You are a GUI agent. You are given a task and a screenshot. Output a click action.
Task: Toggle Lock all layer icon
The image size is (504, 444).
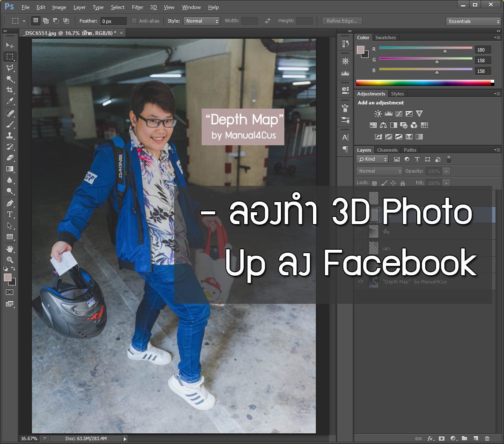click(x=402, y=183)
